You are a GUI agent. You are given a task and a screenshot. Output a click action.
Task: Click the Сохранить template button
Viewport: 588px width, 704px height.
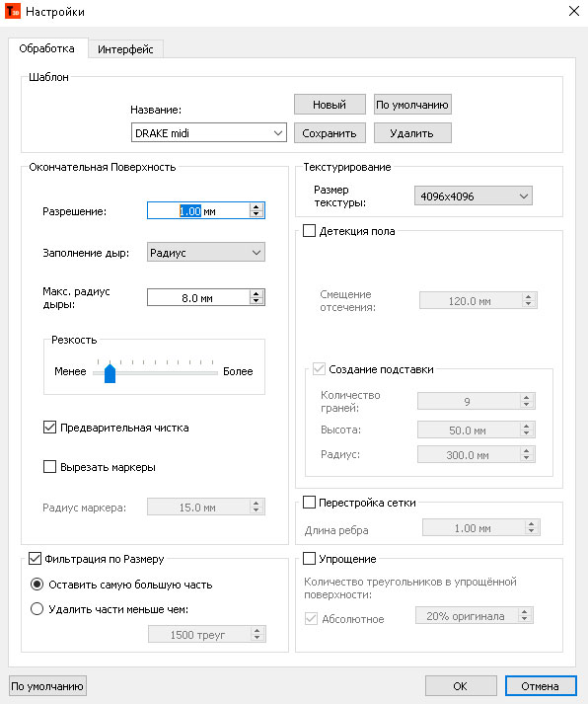tap(330, 133)
